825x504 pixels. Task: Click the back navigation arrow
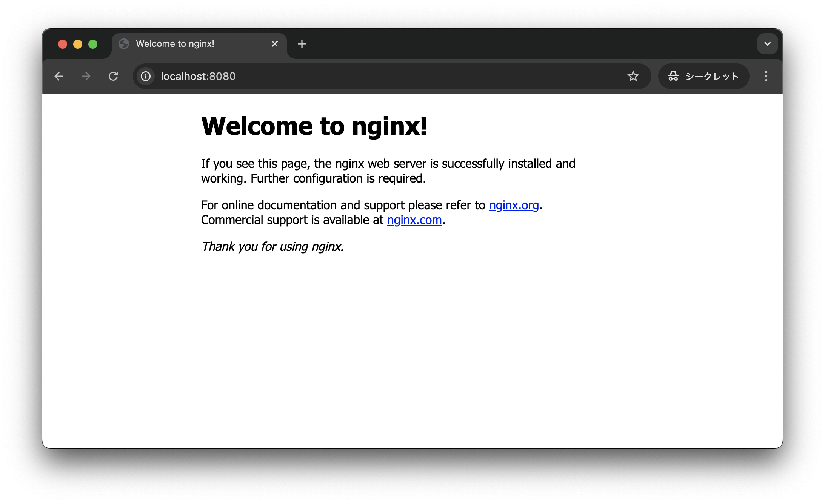59,76
